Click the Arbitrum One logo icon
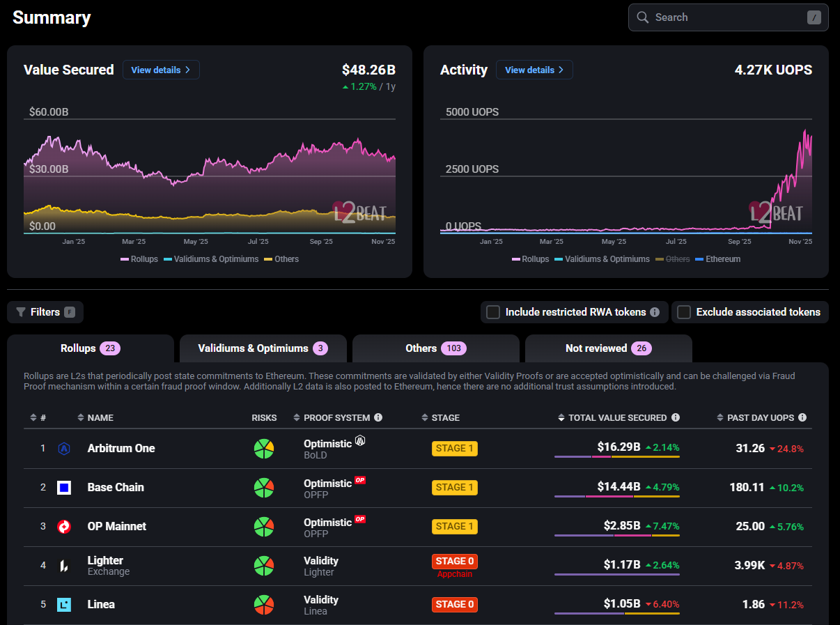Screen dimensions: 840x625 tap(64, 449)
